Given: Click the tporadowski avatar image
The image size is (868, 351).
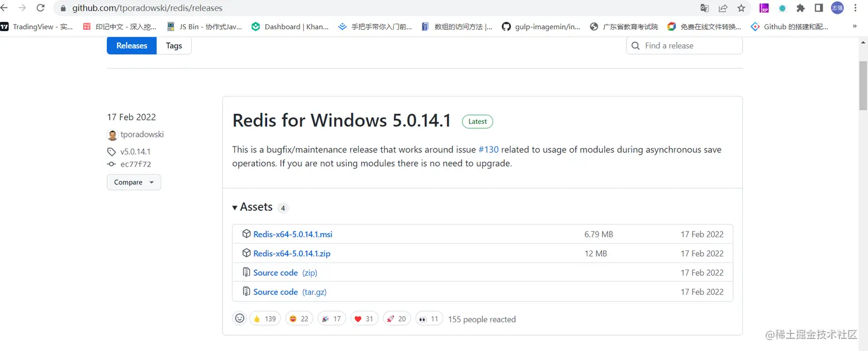Looking at the screenshot, I should click(112, 135).
